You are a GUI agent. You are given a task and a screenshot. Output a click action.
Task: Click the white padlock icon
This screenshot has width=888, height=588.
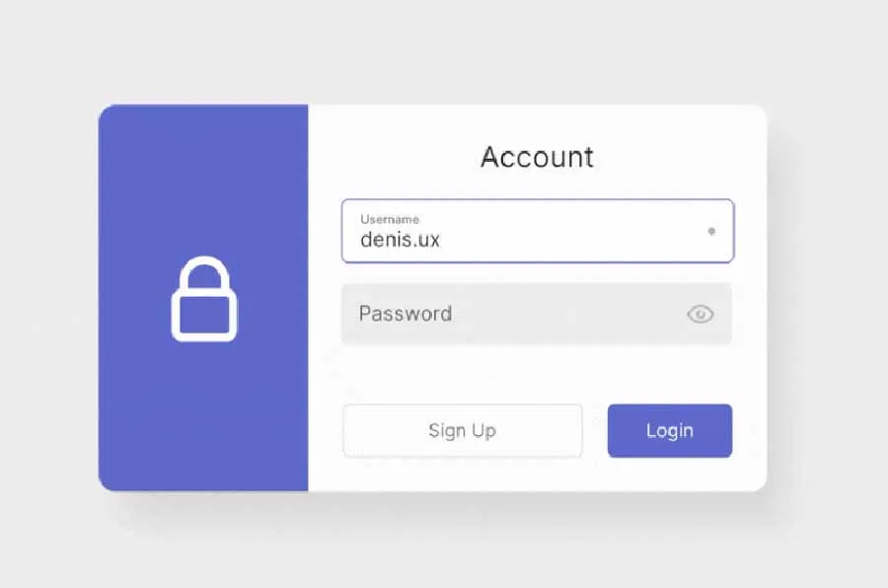[x=204, y=299]
